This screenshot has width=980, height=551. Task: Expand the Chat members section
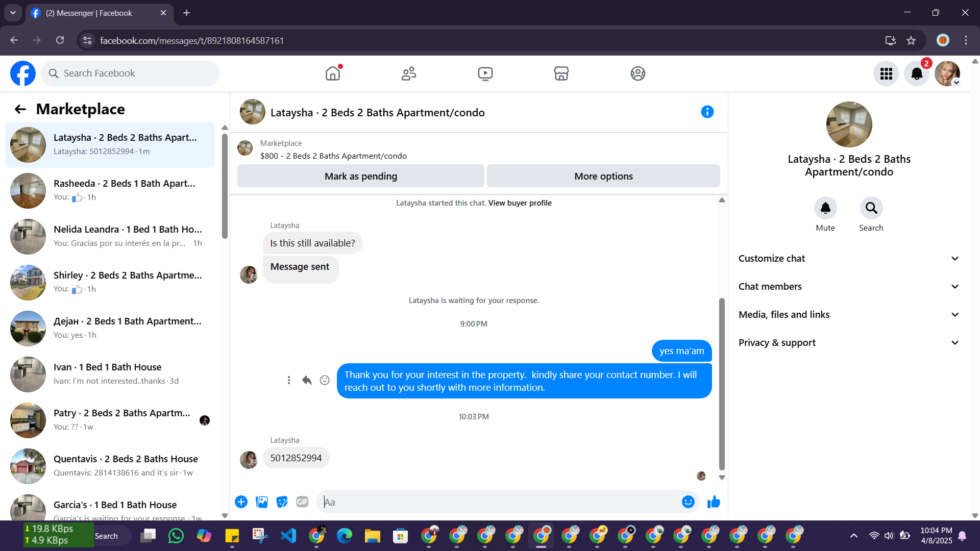[x=848, y=287]
